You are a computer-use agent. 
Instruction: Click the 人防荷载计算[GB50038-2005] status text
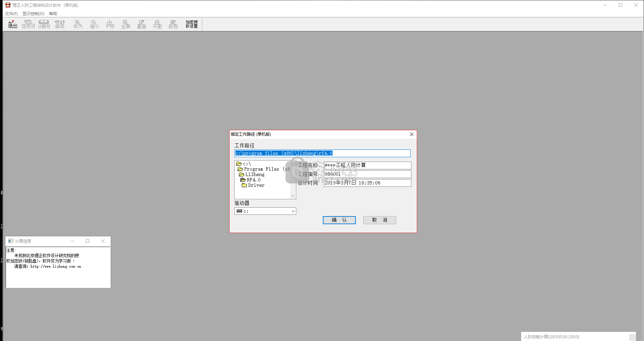[551, 337]
